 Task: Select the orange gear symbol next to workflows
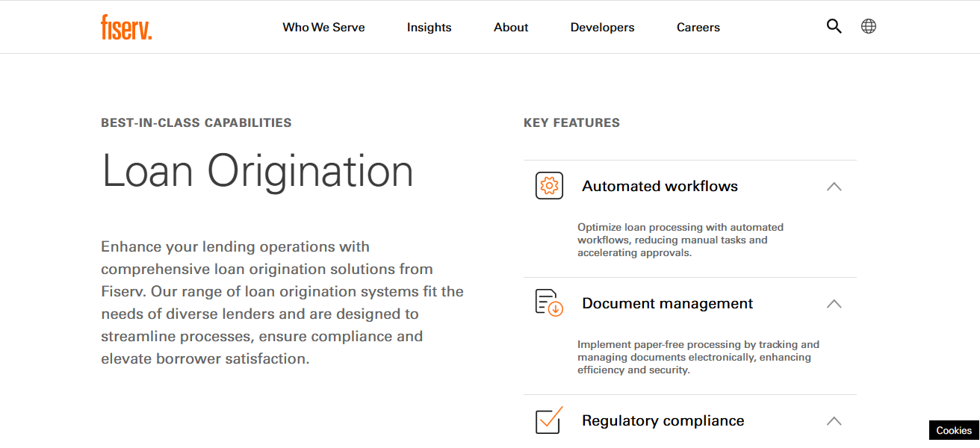click(549, 185)
